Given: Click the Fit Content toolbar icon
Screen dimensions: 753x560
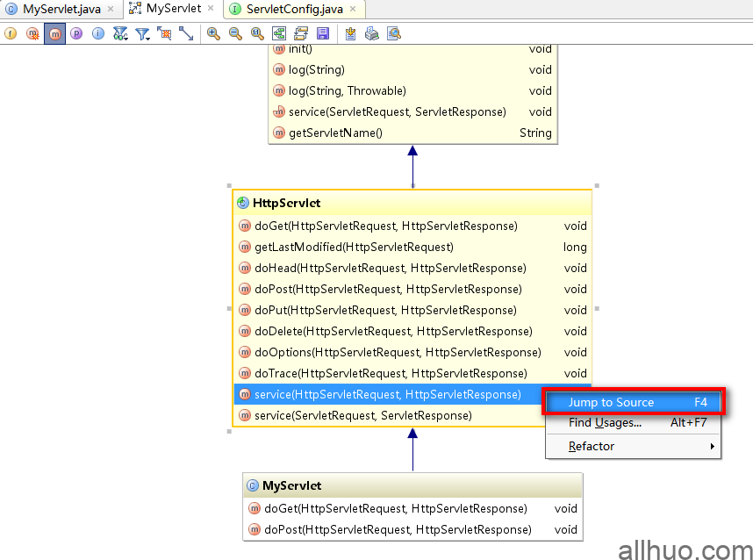Looking at the screenshot, I should point(279,33).
